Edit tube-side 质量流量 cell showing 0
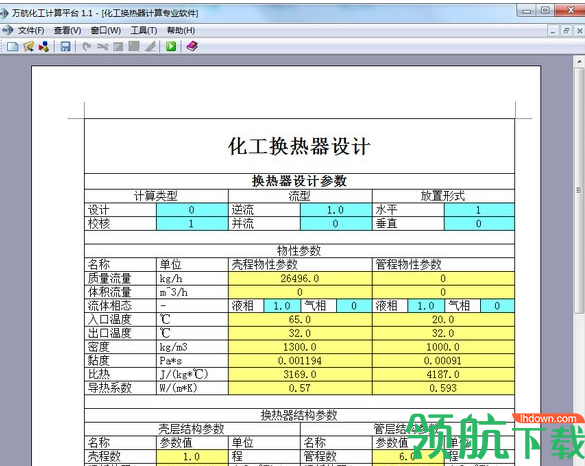 [x=443, y=278]
